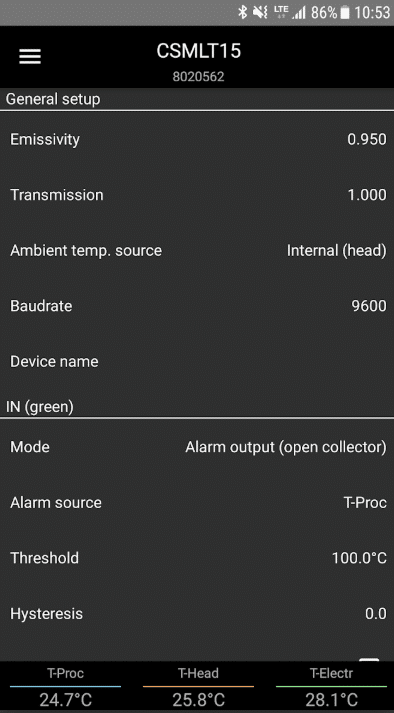Select the Device name row
The height and width of the screenshot is (713, 394).
tap(197, 362)
